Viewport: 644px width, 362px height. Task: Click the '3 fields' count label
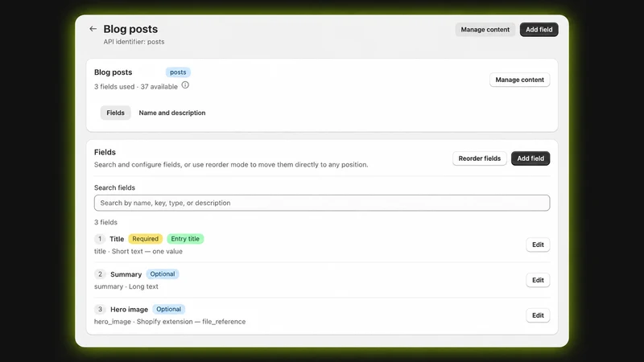click(x=105, y=222)
